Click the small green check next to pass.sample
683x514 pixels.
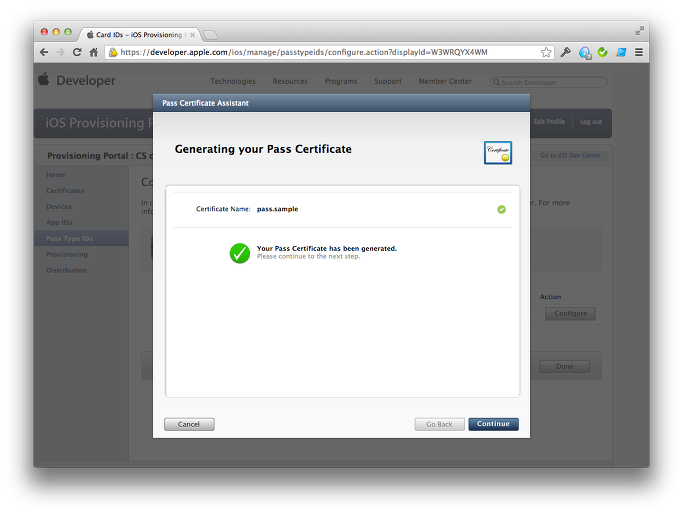501,210
